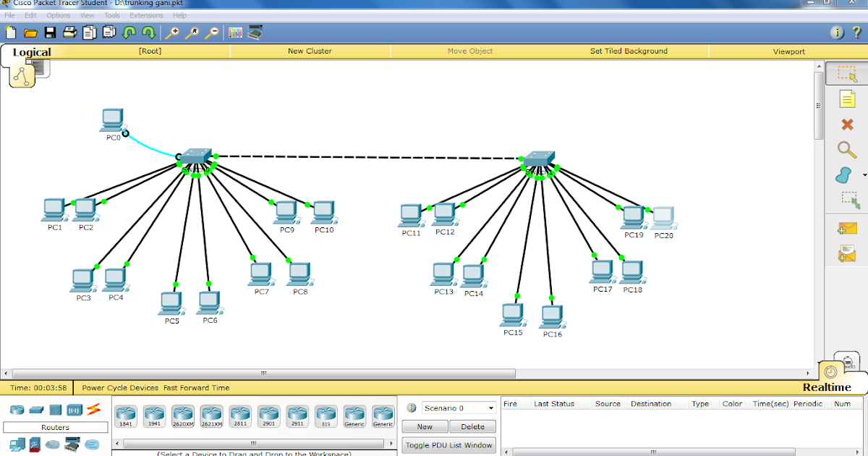Click the New Cluster button

point(310,51)
